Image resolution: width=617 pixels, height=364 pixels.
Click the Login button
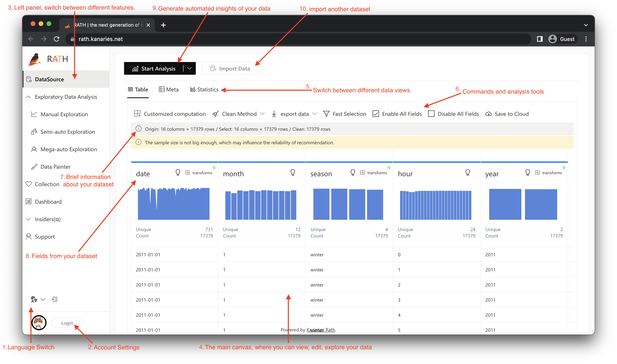[x=67, y=323]
